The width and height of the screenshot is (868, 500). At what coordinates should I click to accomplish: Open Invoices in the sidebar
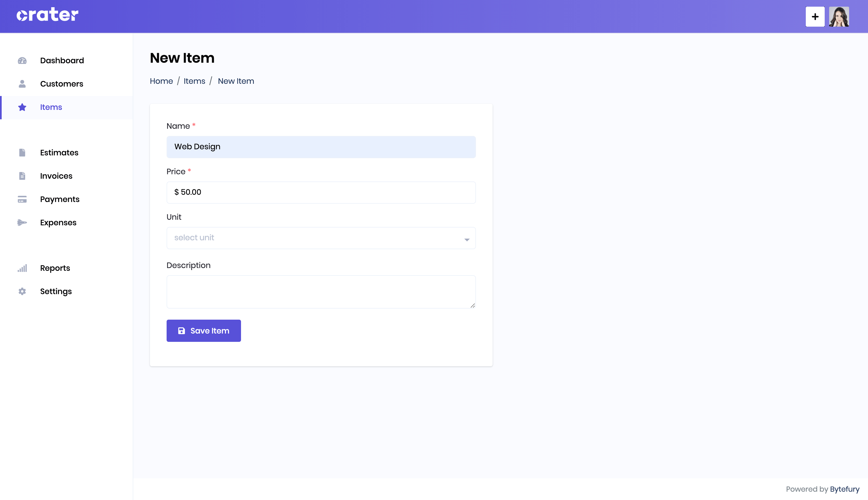[67, 176]
